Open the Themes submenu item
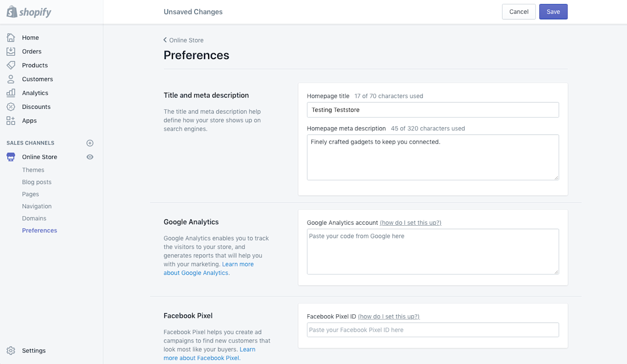 coord(33,170)
